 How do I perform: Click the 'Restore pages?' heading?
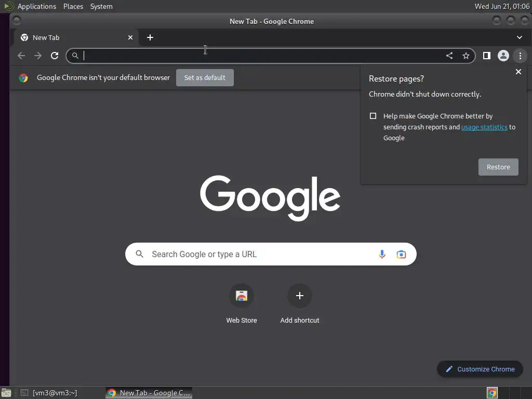[x=396, y=79]
